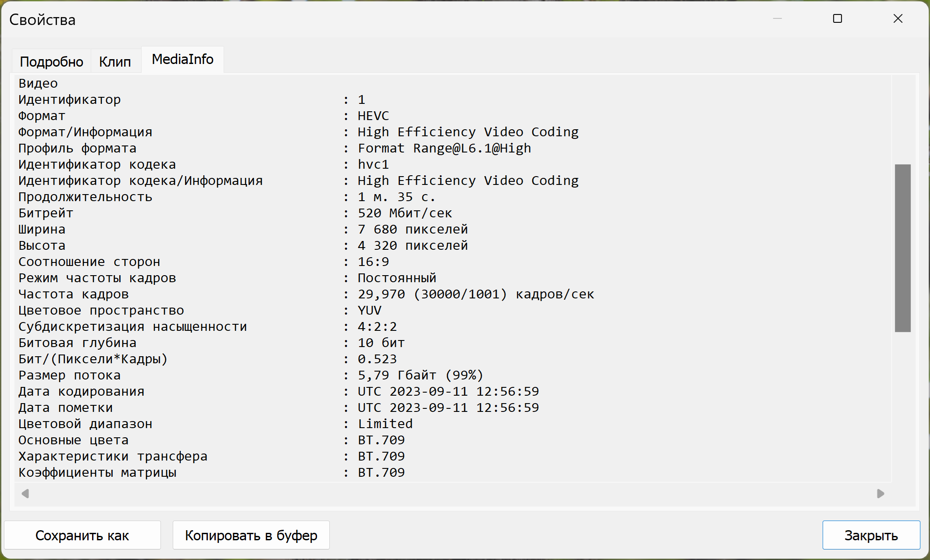Viewport: 930px width, 560px height.
Task: Click the 16:9 aspect ratio value
Action: point(373,262)
